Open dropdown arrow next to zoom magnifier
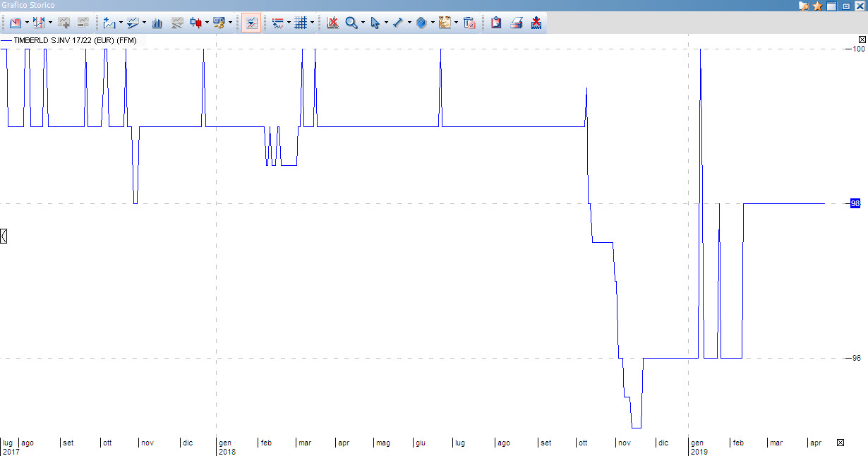The height and width of the screenshot is (456, 868). coord(363,23)
